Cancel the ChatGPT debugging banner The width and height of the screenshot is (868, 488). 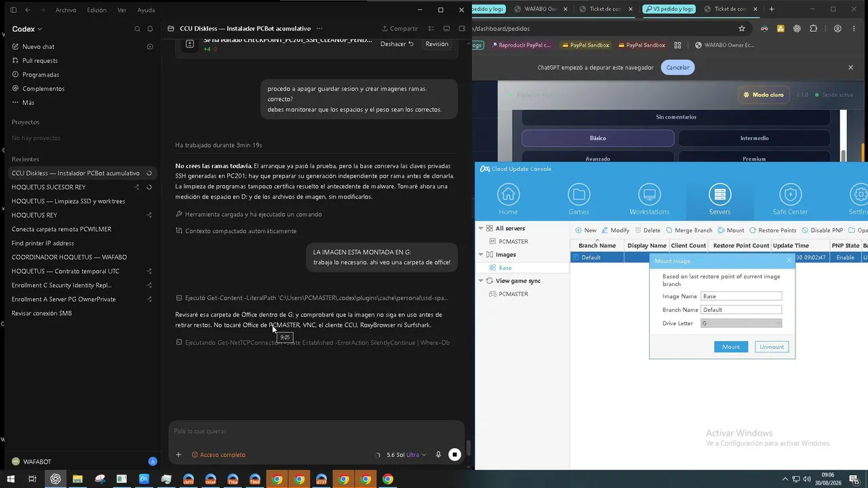coord(677,68)
